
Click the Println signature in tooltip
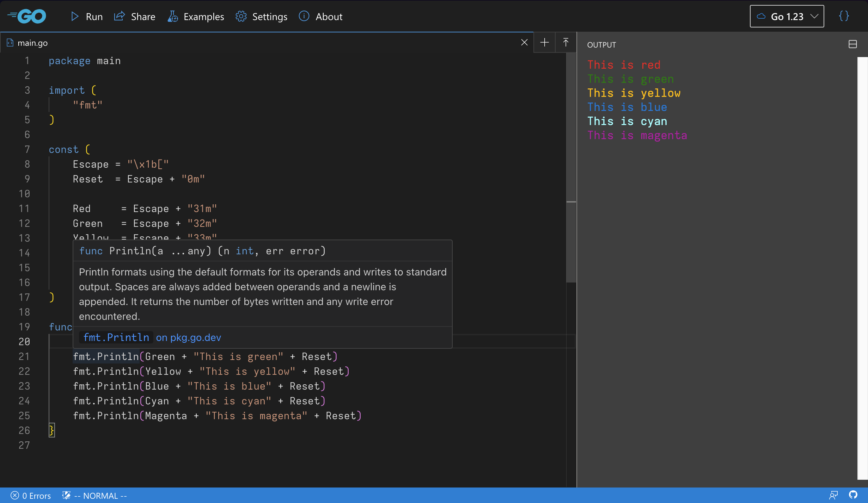click(202, 251)
